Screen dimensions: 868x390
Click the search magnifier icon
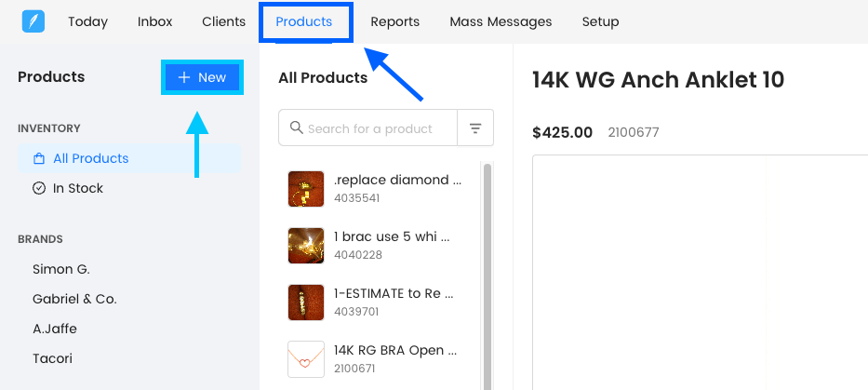coord(297,128)
